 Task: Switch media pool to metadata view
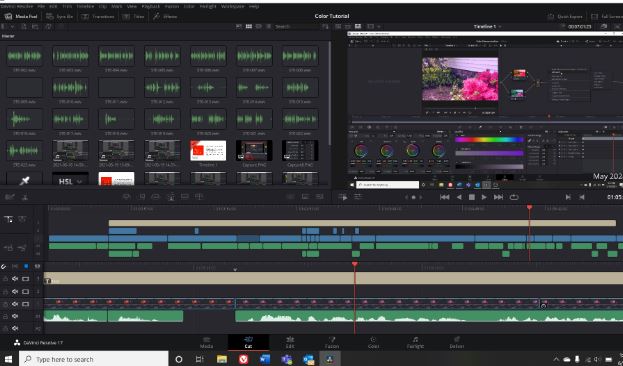[x=238, y=26]
